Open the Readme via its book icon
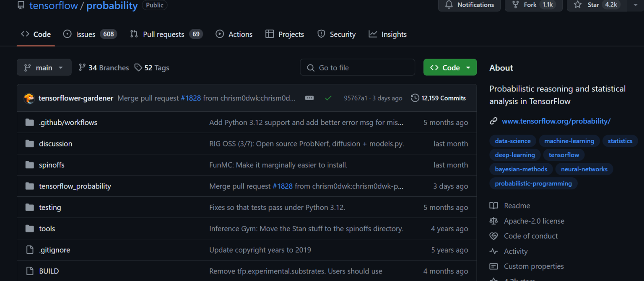The image size is (644, 281). click(x=494, y=206)
